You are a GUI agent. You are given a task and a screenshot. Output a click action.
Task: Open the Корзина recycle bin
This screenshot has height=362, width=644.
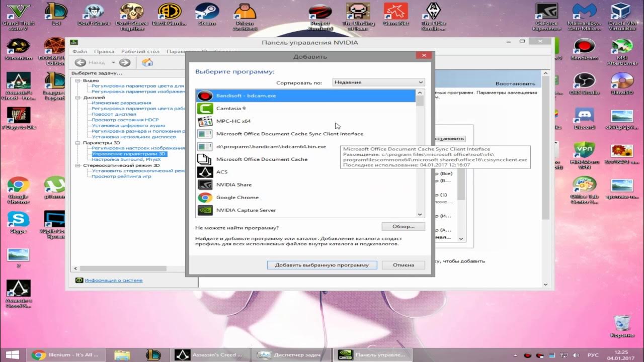(622, 326)
